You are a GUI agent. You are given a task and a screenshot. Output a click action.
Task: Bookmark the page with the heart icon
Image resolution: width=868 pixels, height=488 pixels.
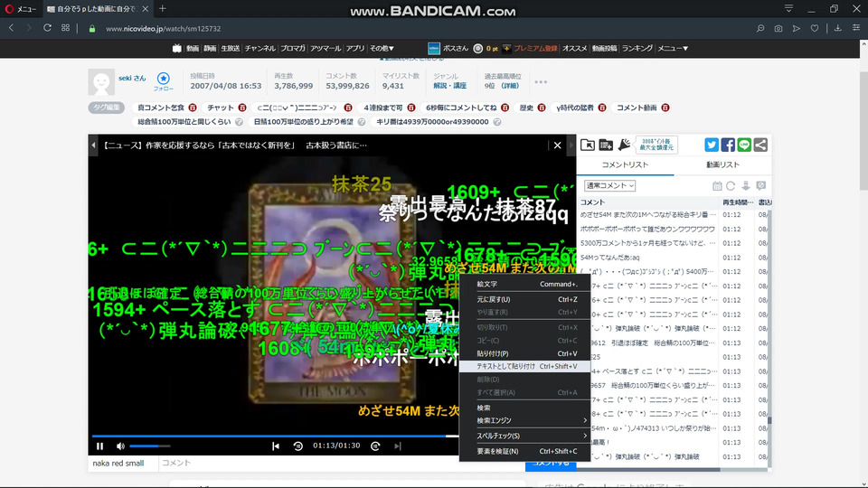coord(815,28)
